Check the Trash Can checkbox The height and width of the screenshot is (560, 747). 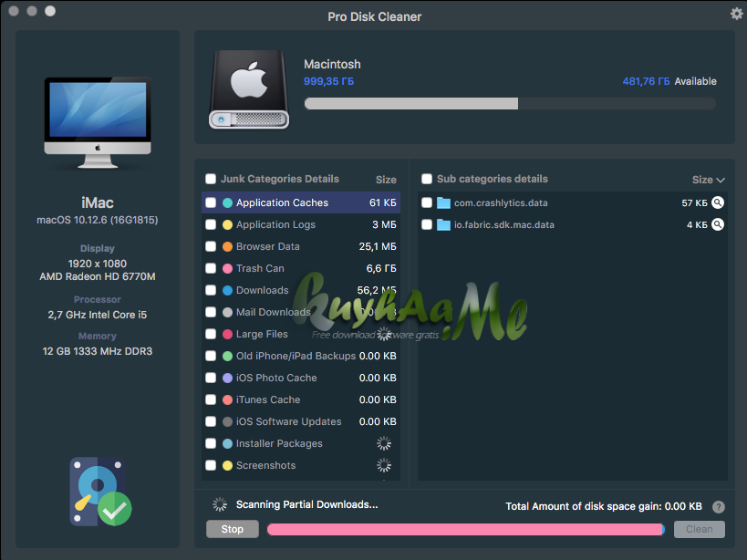211,268
